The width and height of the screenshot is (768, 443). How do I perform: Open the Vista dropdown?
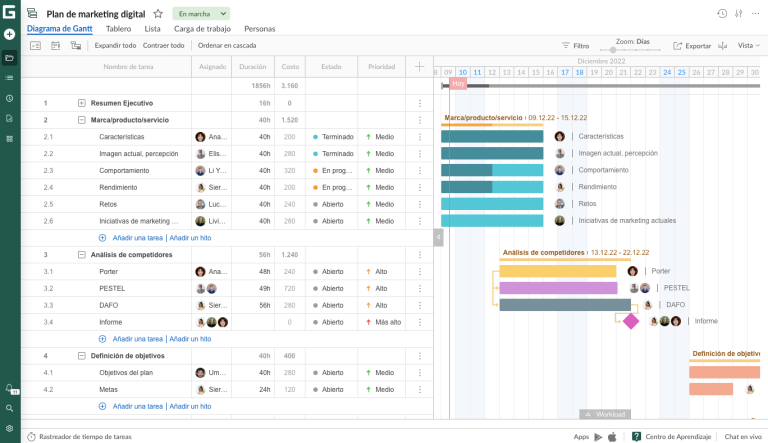[x=748, y=46]
